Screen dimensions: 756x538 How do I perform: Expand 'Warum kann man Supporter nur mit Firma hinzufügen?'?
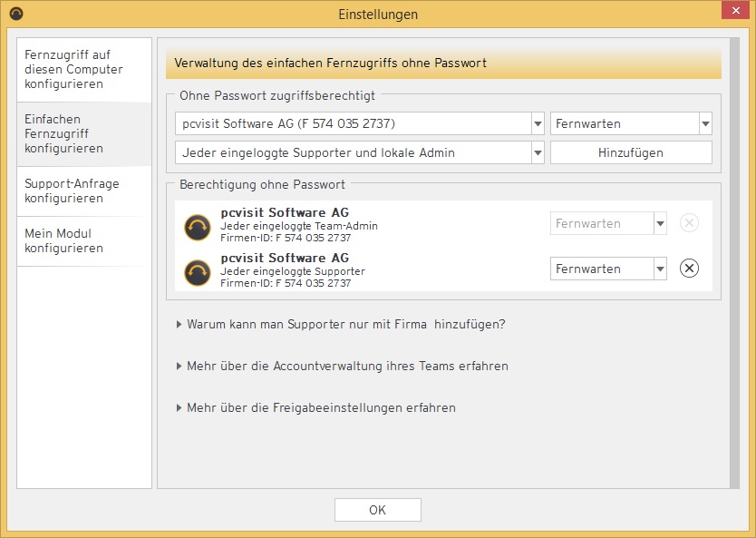[344, 324]
